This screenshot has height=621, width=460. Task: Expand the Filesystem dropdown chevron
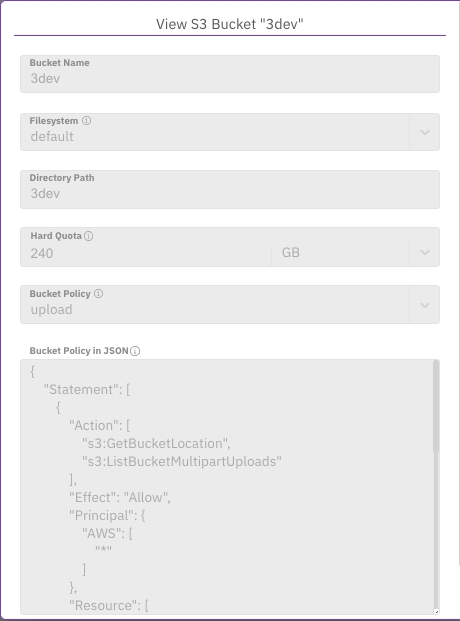pos(425,132)
